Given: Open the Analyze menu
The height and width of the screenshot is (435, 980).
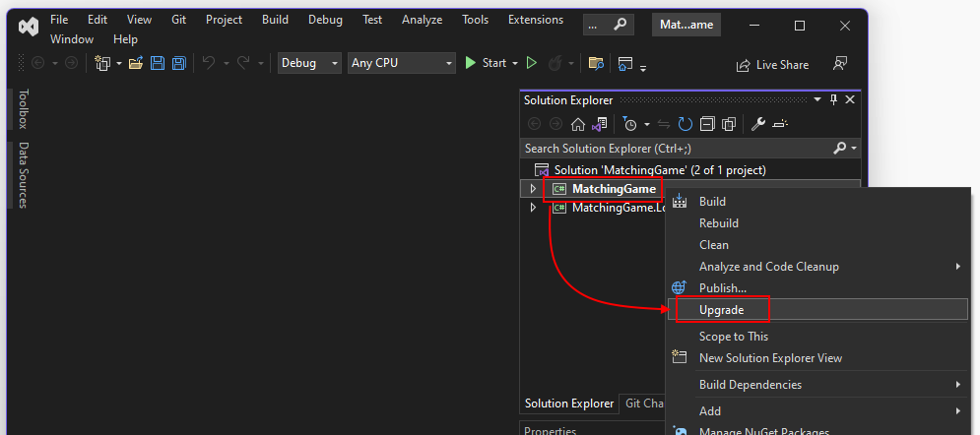Looking at the screenshot, I should pyautogui.click(x=422, y=20).
